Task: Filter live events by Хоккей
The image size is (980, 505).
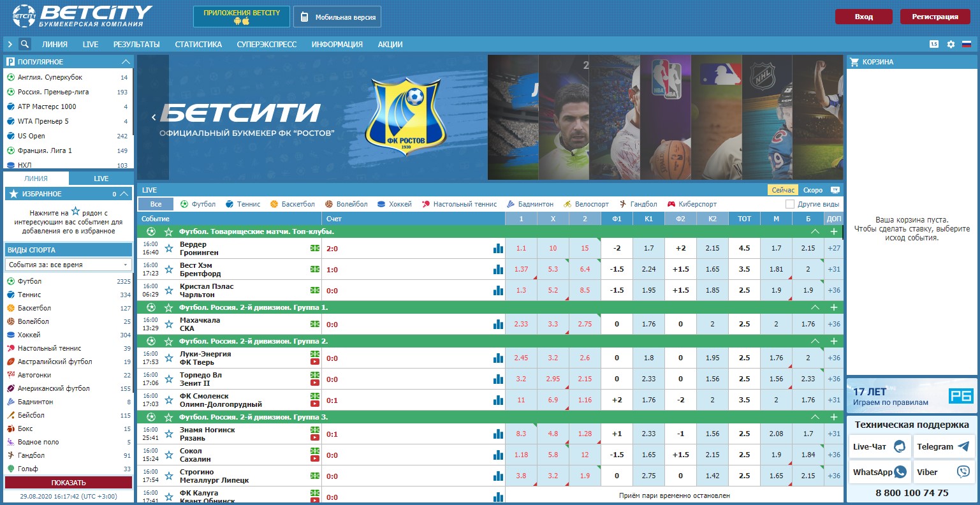Action: click(x=394, y=204)
